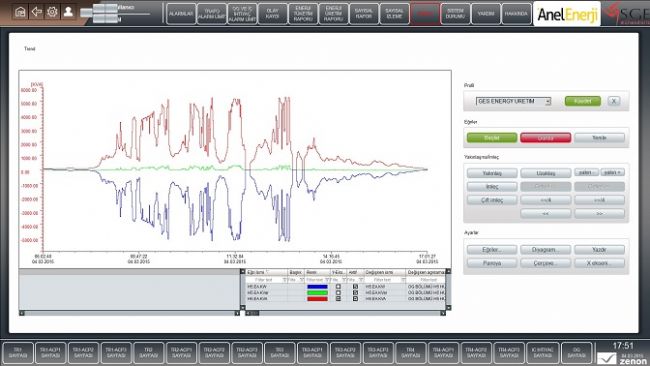The height and width of the screenshot is (366, 650).
Task: Open the user login icon
Action: click(68, 12)
